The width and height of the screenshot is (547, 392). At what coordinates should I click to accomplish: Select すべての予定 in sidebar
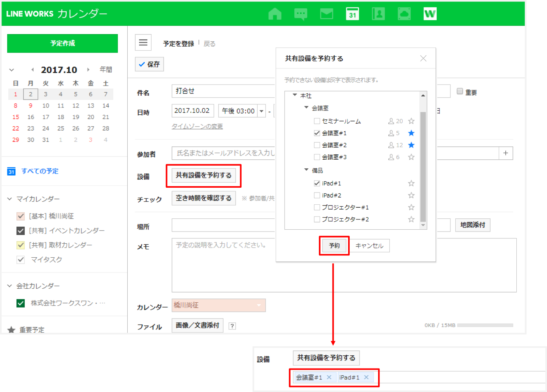(40, 171)
